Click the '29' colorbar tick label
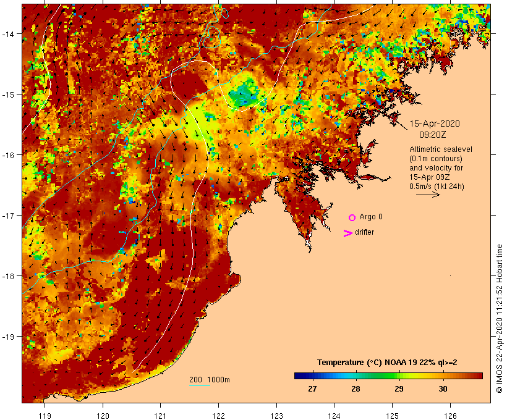This screenshot has height=420, width=507. (399, 389)
